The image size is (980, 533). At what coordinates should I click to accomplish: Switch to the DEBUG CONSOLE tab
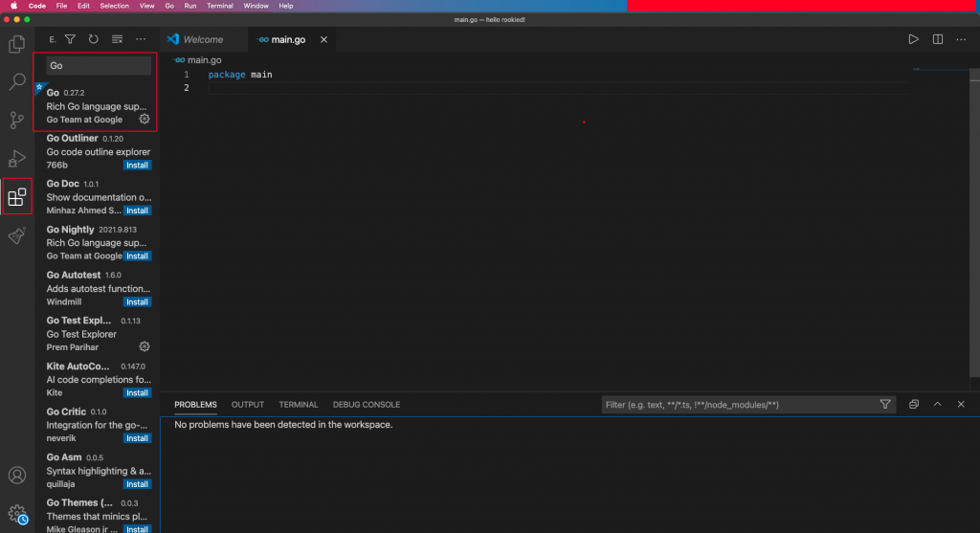click(x=367, y=404)
